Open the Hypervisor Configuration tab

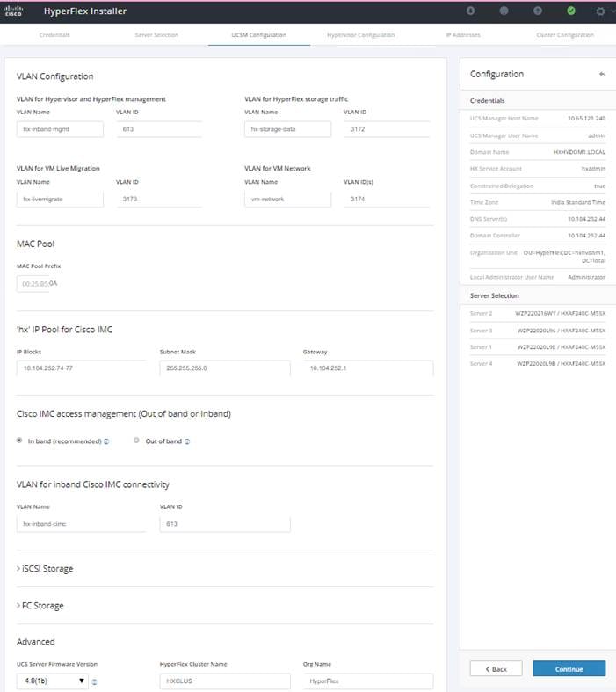[361, 35]
